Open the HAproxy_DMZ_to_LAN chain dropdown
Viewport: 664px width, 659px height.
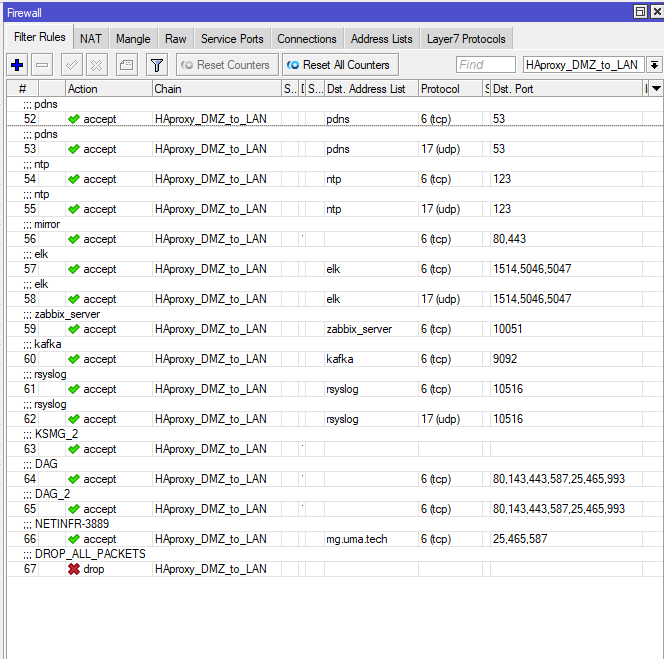tap(654, 65)
